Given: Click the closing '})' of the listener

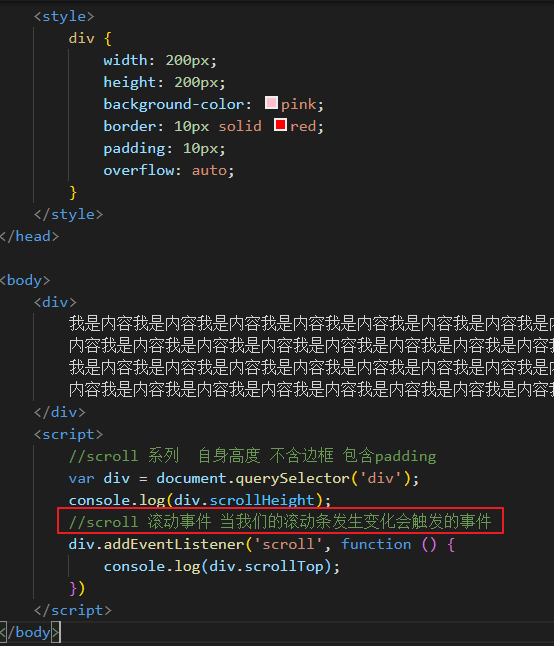Looking at the screenshot, I should (x=77, y=588).
